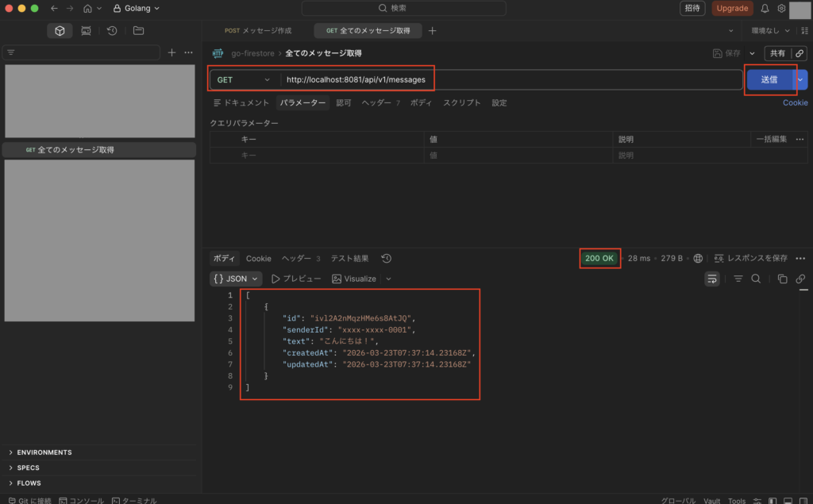Click the response history clock icon
Viewport: 813px width, 504px height.
point(386,259)
